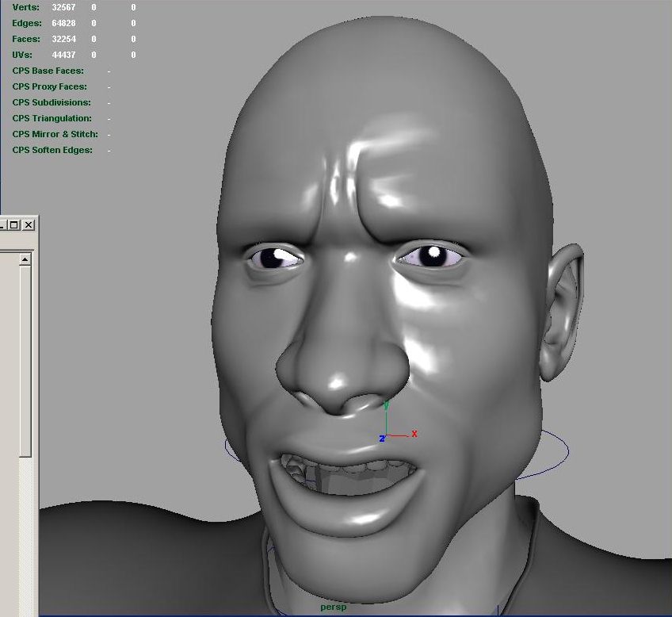Screen dimensions: 672x617
Task: Maximize the small floating window
Action: 14,225
